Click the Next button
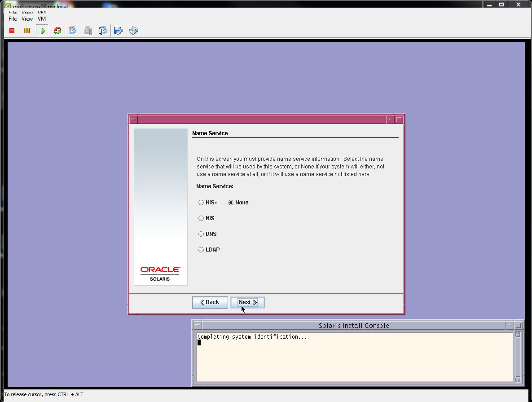Viewport: 532px width, 402px height. coord(247,302)
